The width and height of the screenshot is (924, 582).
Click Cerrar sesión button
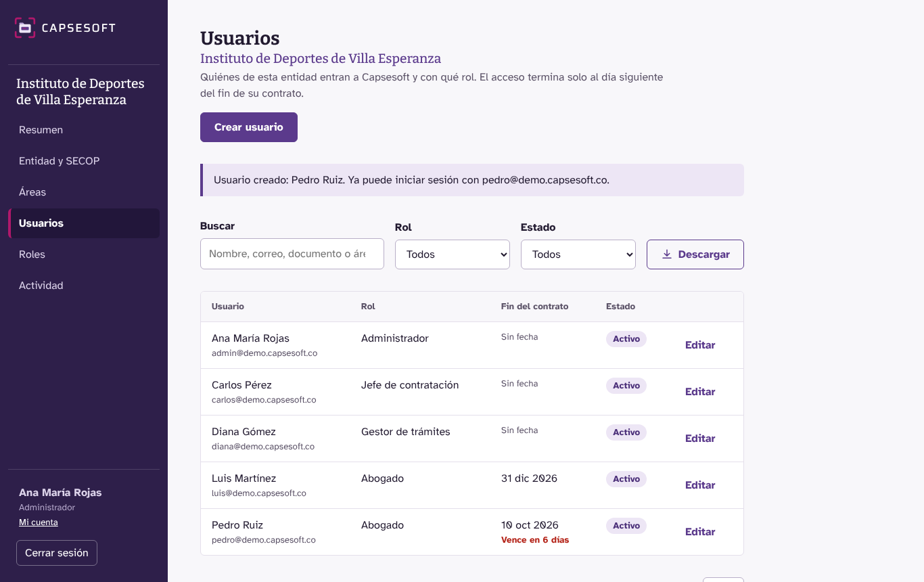pyautogui.click(x=57, y=553)
